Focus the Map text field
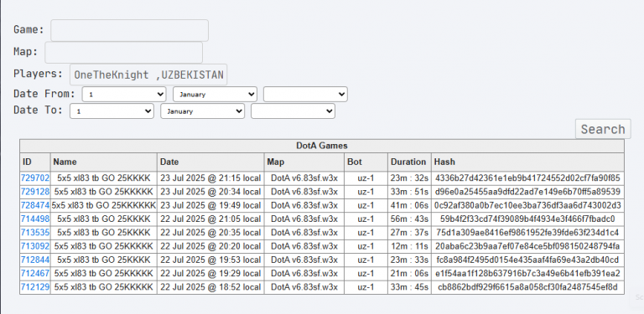Viewport: 644px width, 314px height. (x=123, y=53)
